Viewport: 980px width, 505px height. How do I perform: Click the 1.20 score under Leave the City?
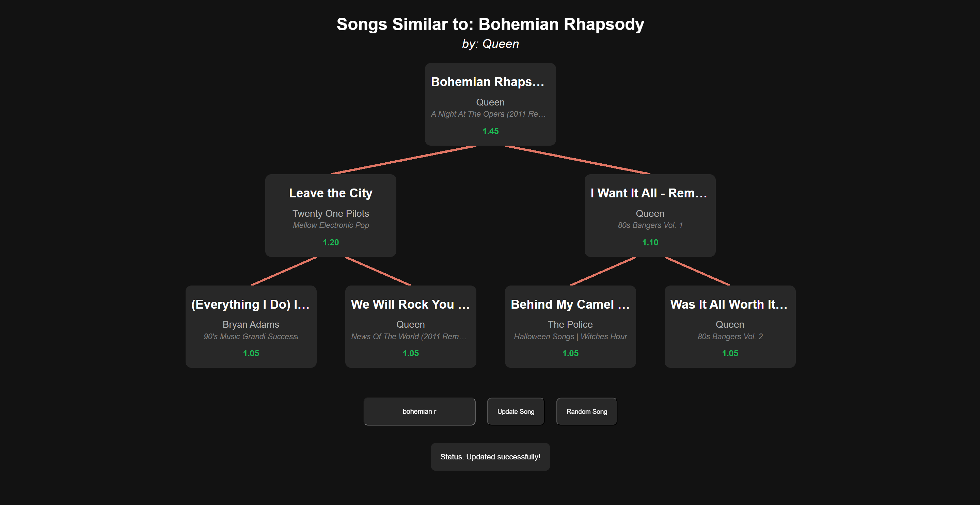click(x=331, y=242)
